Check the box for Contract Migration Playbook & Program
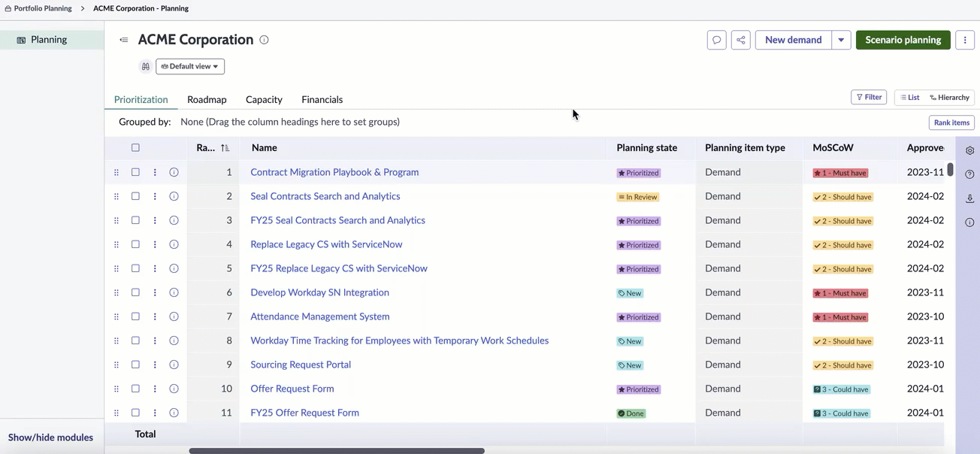 (x=135, y=172)
